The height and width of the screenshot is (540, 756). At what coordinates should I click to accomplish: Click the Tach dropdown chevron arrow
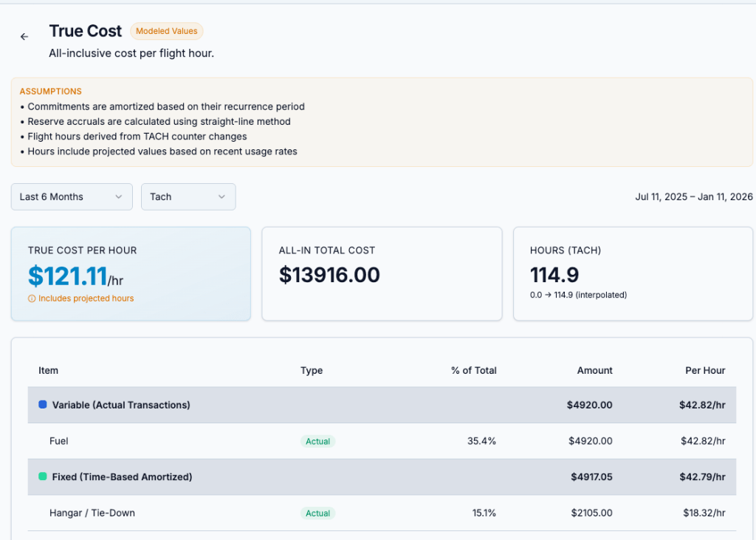[221, 196]
